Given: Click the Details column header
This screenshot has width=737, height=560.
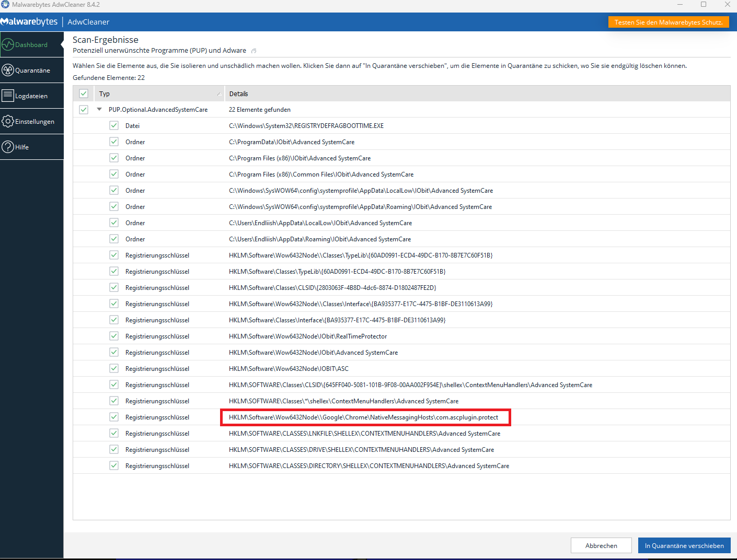Looking at the screenshot, I should (x=477, y=94).
